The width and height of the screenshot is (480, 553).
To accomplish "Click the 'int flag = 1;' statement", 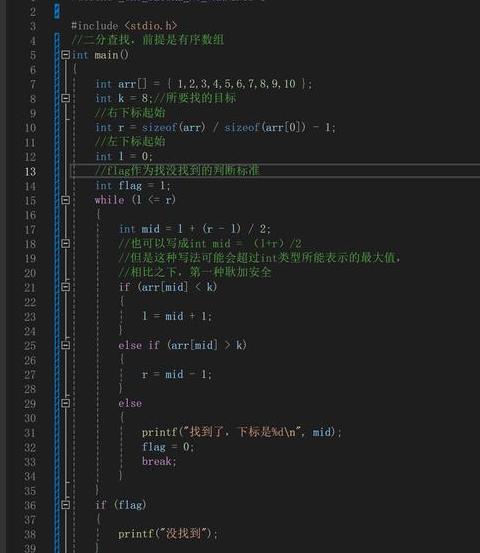I will 133,186.
